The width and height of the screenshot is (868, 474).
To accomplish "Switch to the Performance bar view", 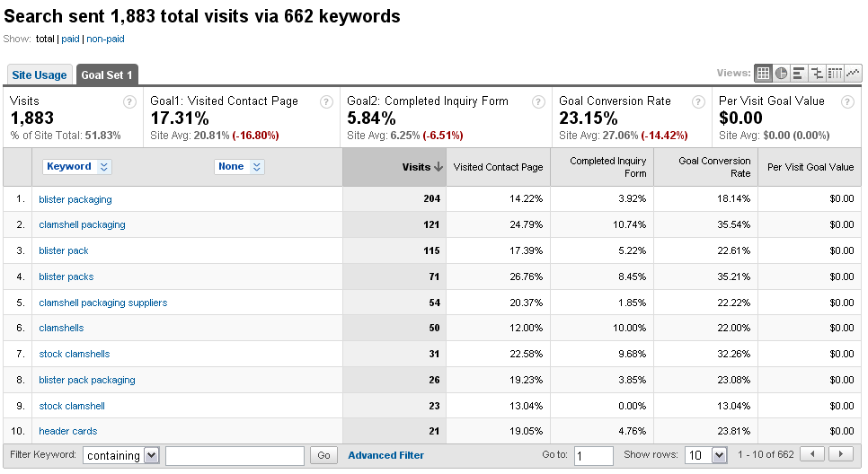I will [799, 73].
